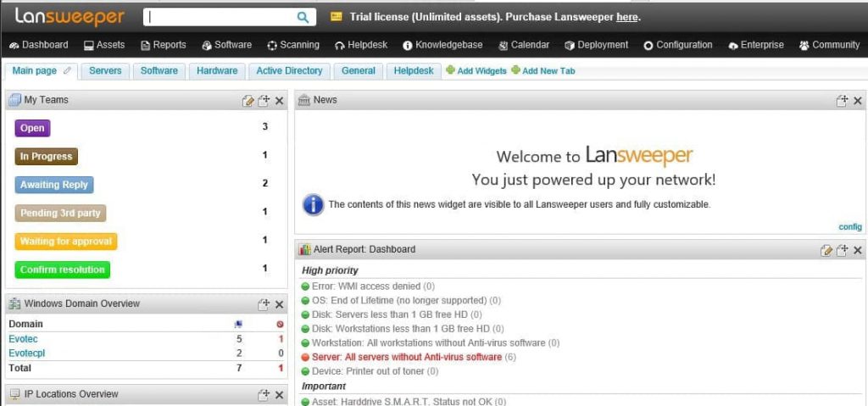The width and height of the screenshot is (868, 406).
Task: Switch to the Active Directory tab
Action: point(289,71)
